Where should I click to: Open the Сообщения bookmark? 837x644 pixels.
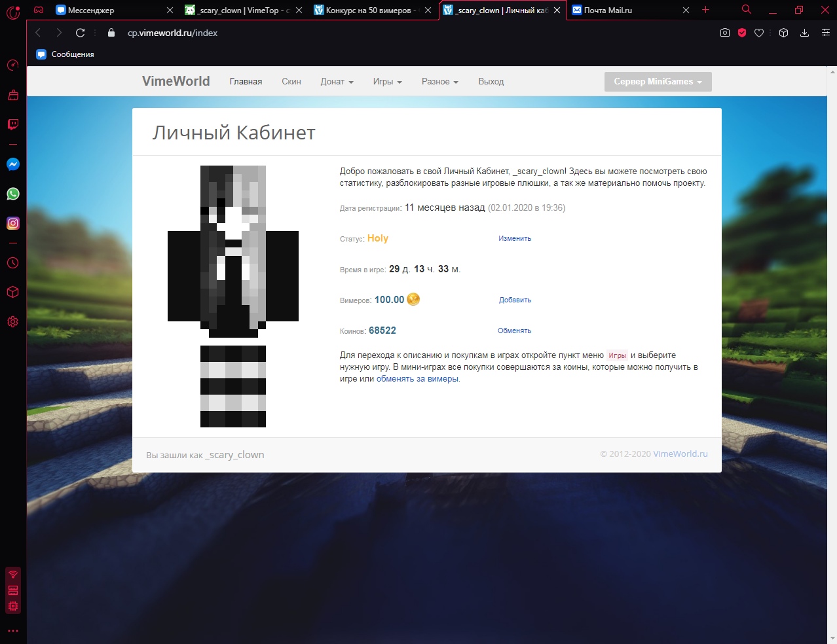click(x=65, y=54)
